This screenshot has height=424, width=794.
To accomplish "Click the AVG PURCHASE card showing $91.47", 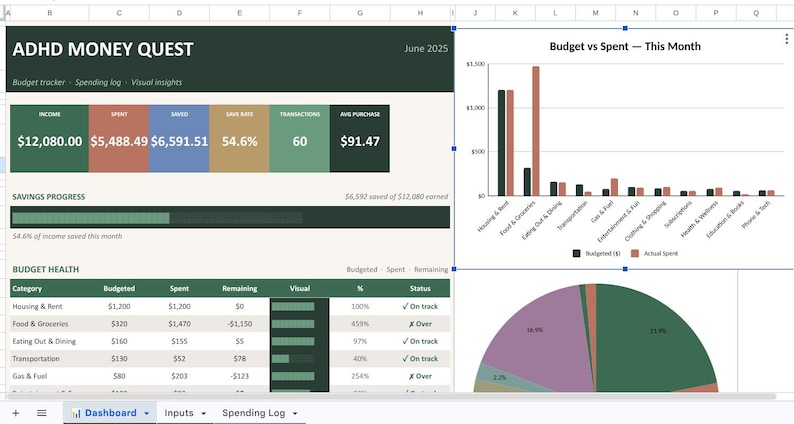I will [360, 138].
